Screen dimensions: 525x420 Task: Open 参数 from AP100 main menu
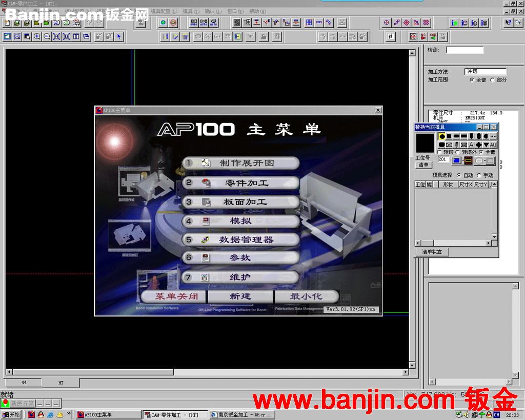point(240,257)
